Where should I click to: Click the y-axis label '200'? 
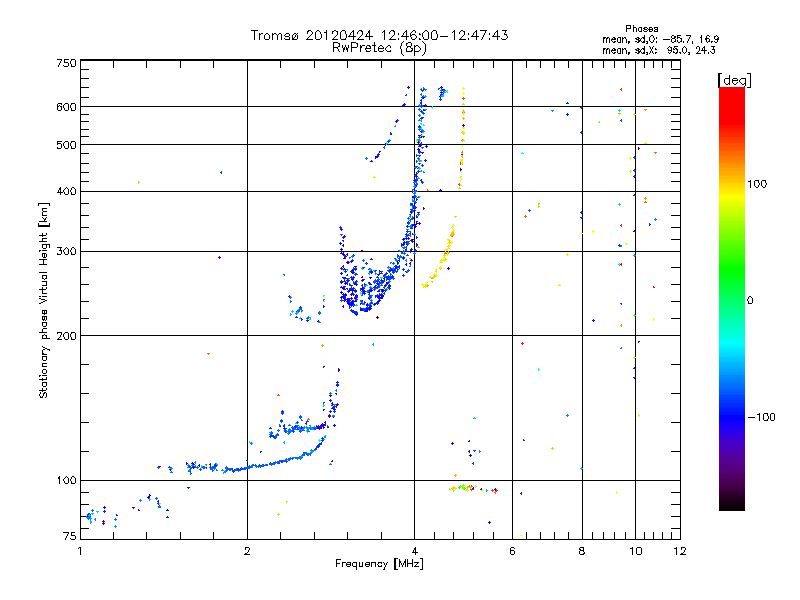pos(67,336)
